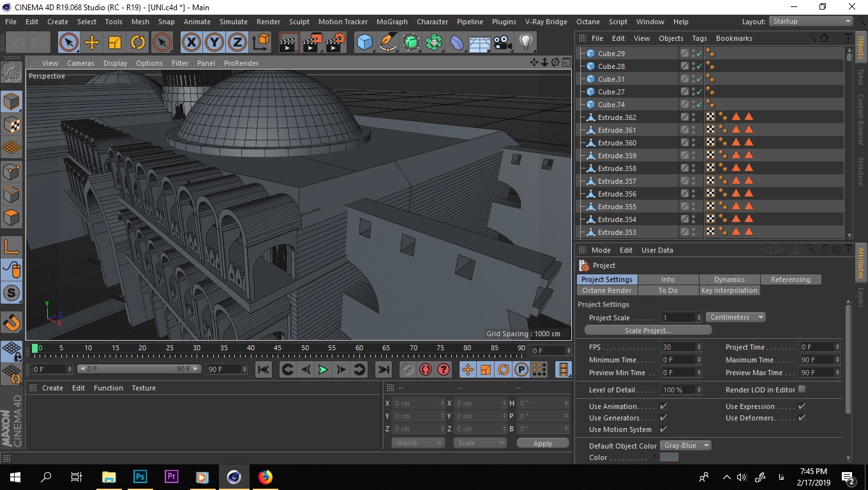
Task: Click Record Active Objects button
Action: click(408, 369)
